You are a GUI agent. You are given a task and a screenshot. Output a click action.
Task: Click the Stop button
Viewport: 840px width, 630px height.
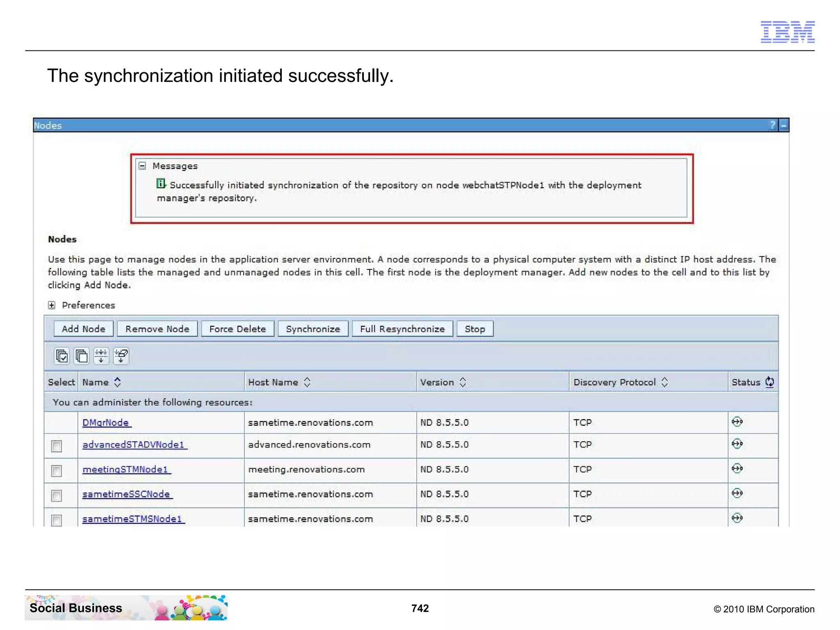[x=475, y=329]
